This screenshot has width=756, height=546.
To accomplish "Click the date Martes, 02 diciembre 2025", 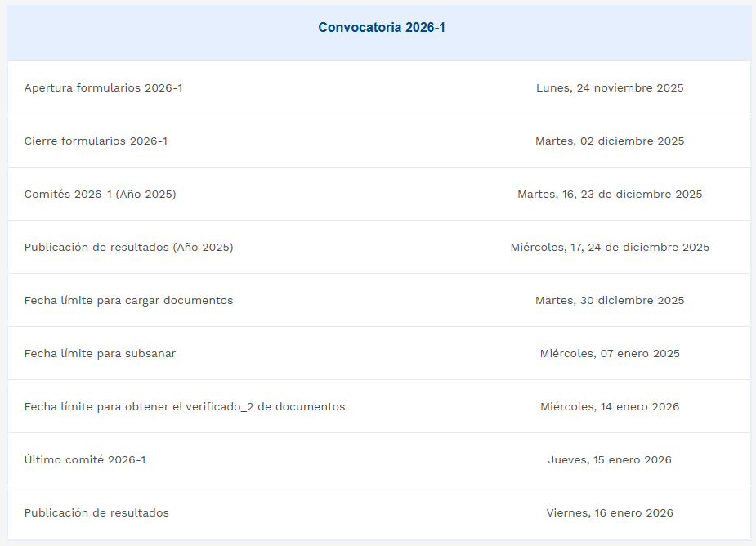I will tap(610, 141).
